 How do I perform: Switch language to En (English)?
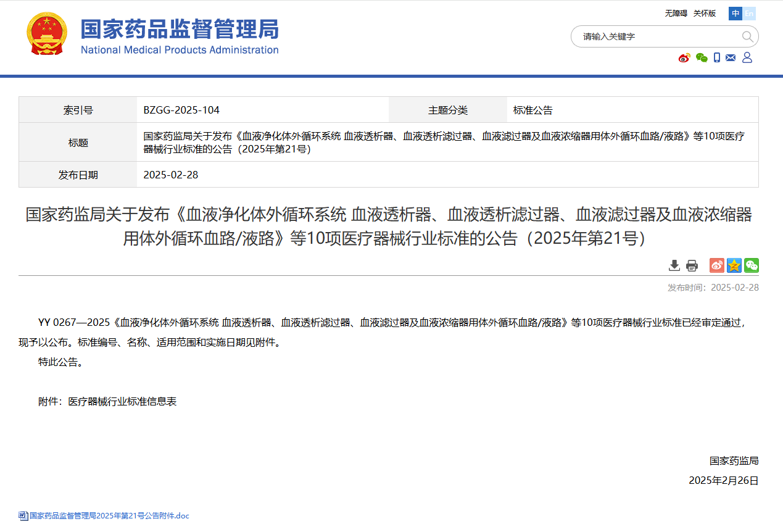click(749, 14)
